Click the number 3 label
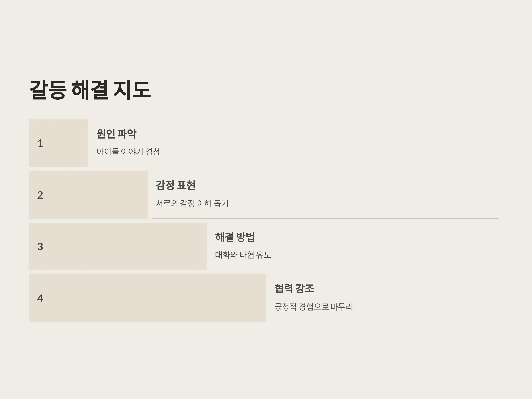This screenshot has height=399, width=532. (40, 246)
